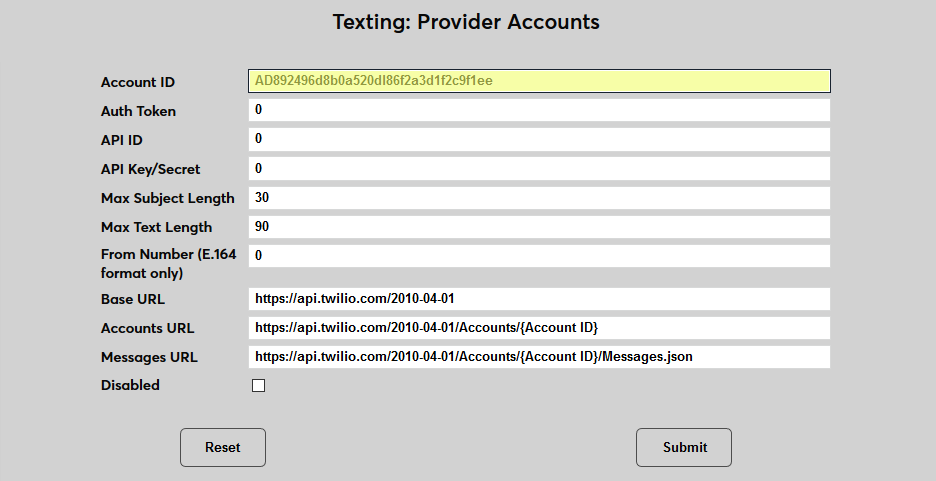The height and width of the screenshot is (481, 936).
Task: Click the Max Text Length label
Action: click(x=156, y=227)
